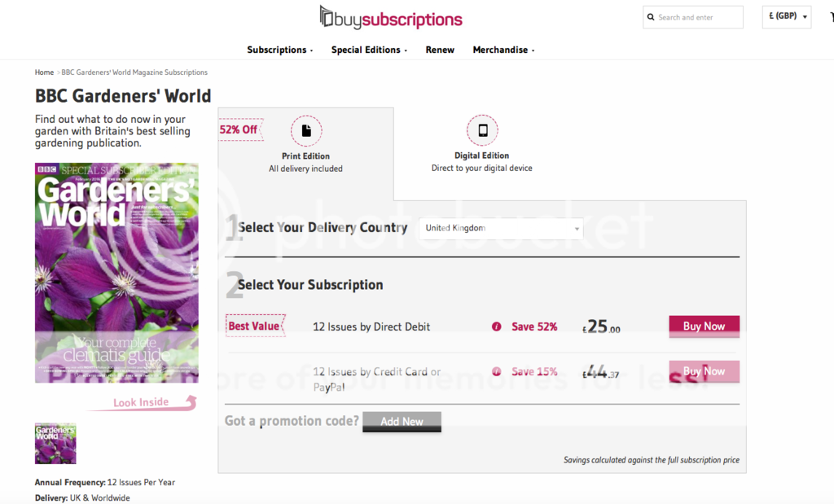Click BBC Gardeners' World Magazine Subscriptions breadcrumb
This screenshot has width=834, height=504.
[134, 72]
